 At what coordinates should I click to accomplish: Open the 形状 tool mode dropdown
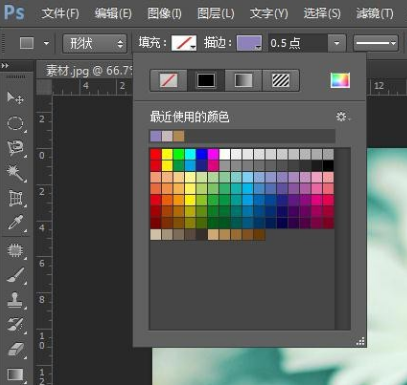(95, 44)
